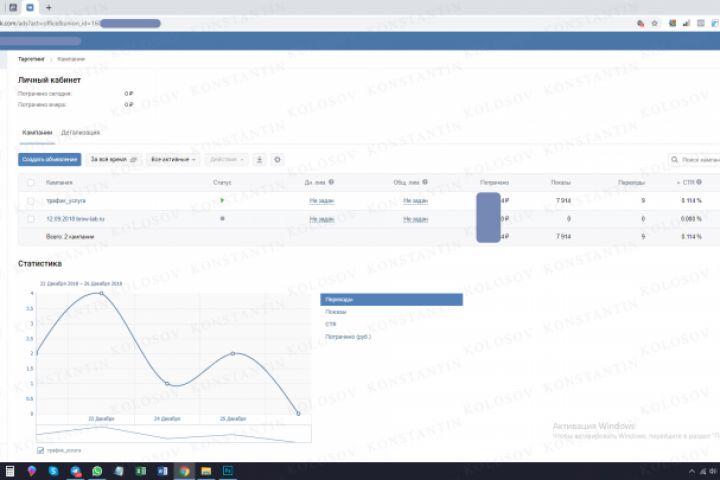
Task: Open Photoshop from the taskbar
Action: 228,471
